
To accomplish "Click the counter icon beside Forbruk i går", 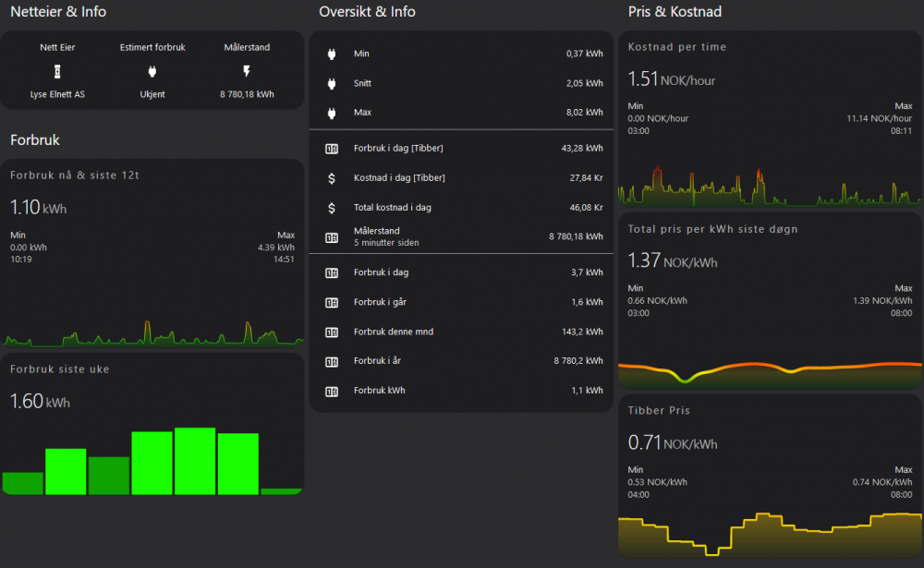I will (332, 302).
